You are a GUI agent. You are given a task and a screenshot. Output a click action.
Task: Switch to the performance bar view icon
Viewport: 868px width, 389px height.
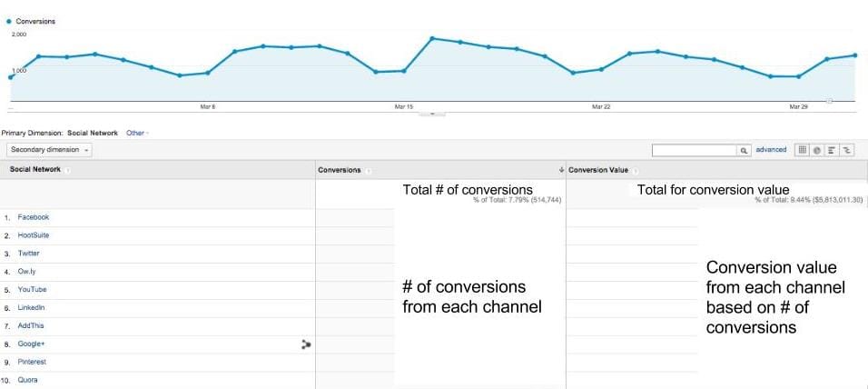pyautogui.click(x=832, y=150)
